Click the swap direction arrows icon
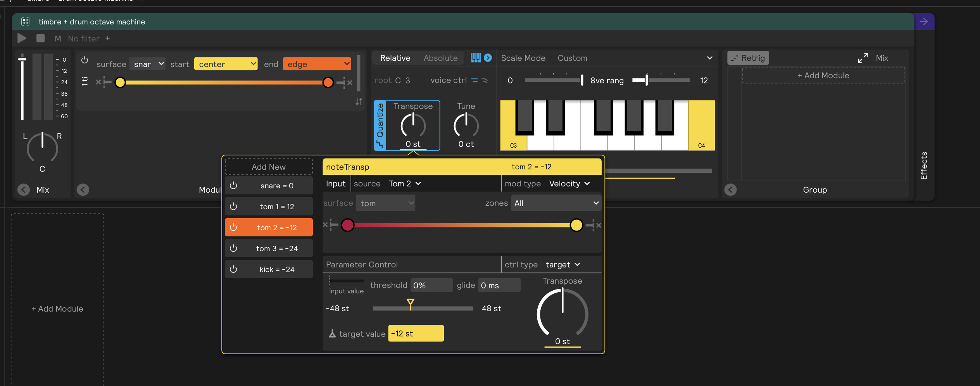Viewport: 980px width, 386px height. 359,102
